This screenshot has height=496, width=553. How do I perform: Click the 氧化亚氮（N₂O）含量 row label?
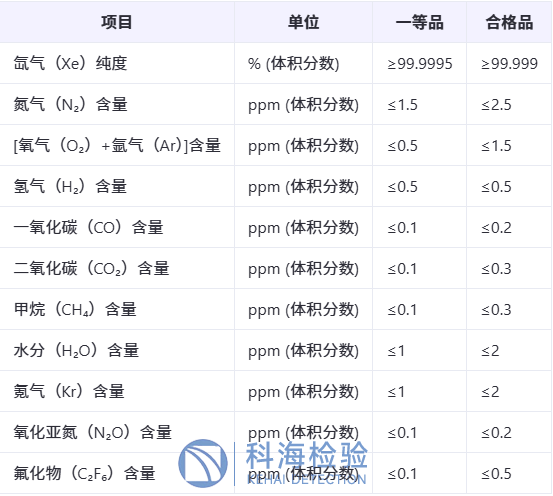[x=92, y=433]
